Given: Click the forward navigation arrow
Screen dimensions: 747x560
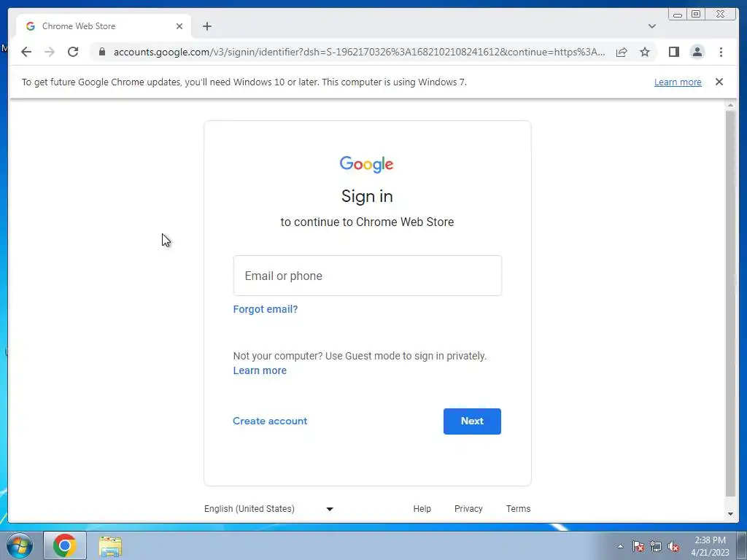Looking at the screenshot, I should [x=50, y=52].
